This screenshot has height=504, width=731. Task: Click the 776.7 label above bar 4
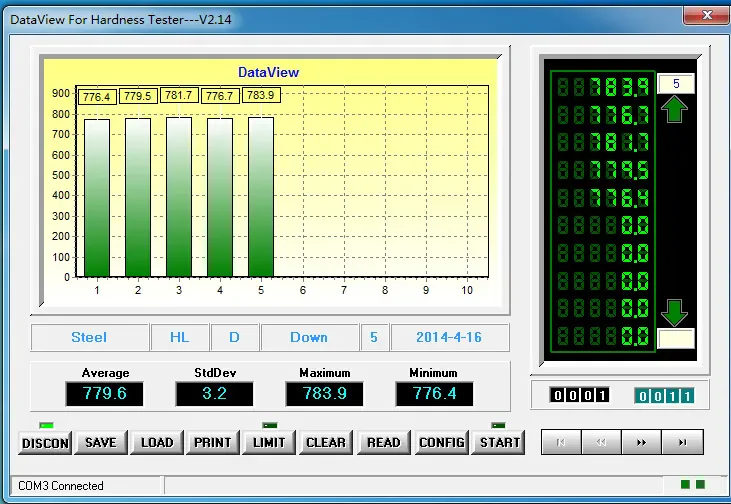tap(220, 96)
